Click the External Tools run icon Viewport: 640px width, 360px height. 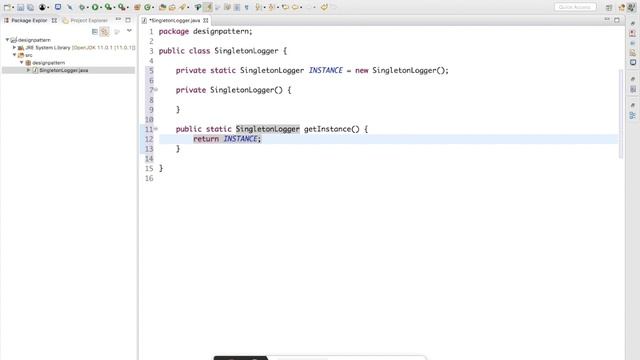click(121, 7)
